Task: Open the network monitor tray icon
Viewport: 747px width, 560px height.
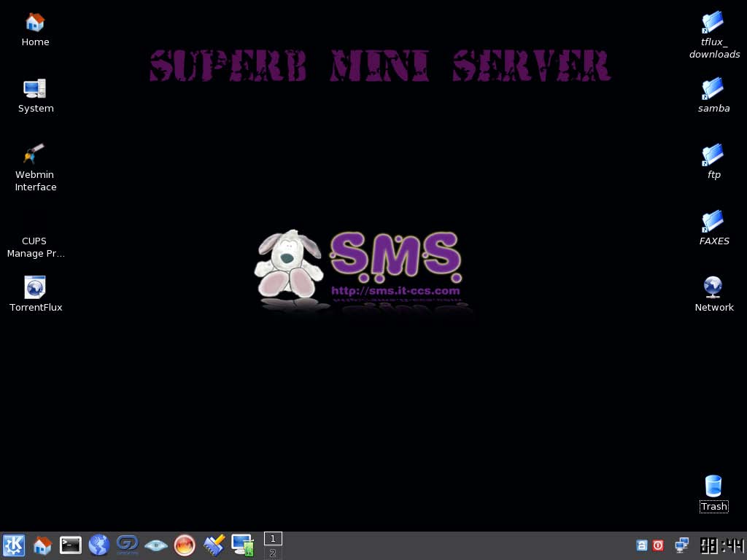Action: [682, 545]
